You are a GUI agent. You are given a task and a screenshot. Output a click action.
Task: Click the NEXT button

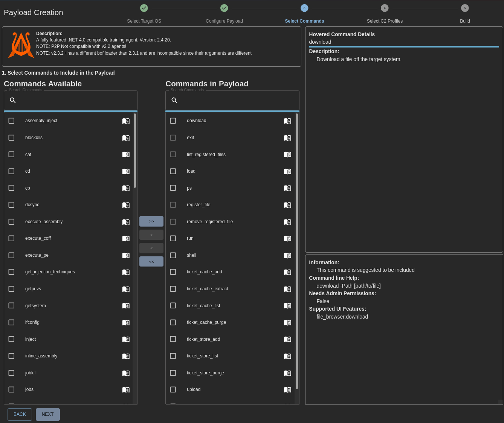tap(48, 414)
